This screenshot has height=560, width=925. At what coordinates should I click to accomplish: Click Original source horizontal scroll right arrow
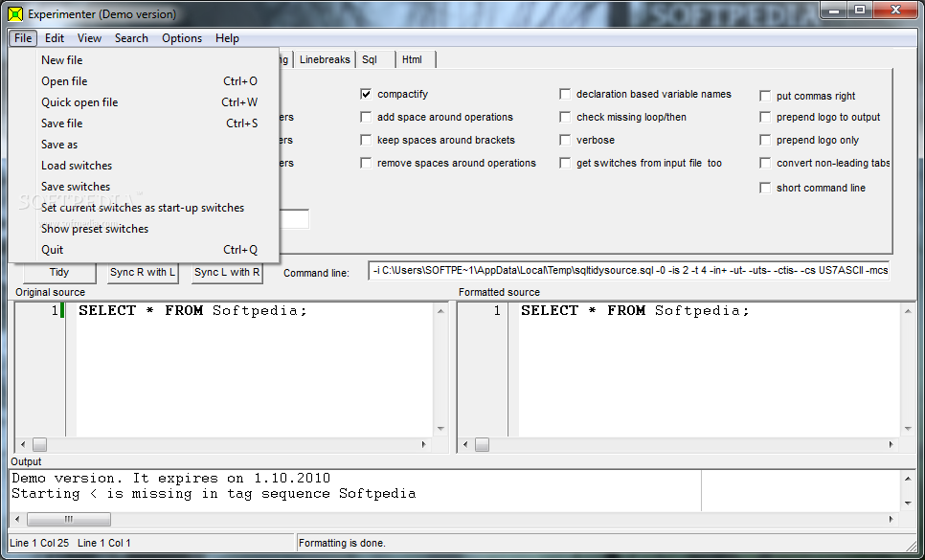point(424,444)
